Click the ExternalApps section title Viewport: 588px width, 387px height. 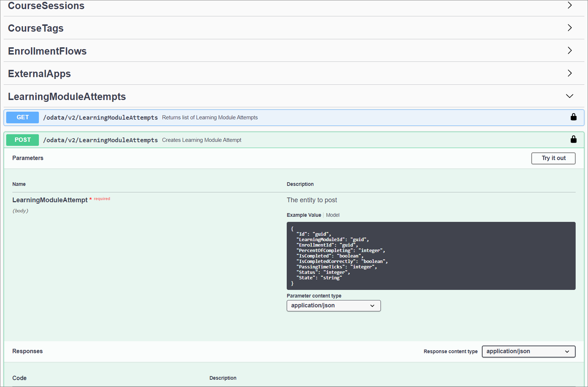click(x=39, y=74)
